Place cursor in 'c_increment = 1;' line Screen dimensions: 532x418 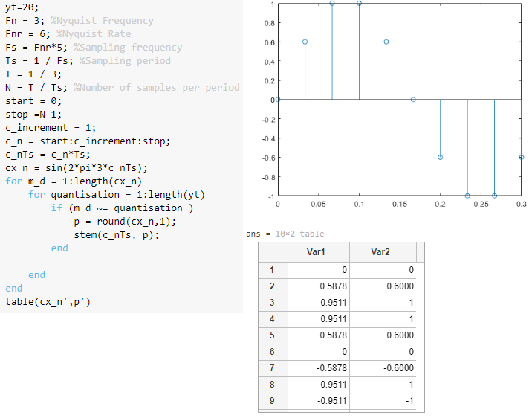pyautogui.click(x=51, y=128)
